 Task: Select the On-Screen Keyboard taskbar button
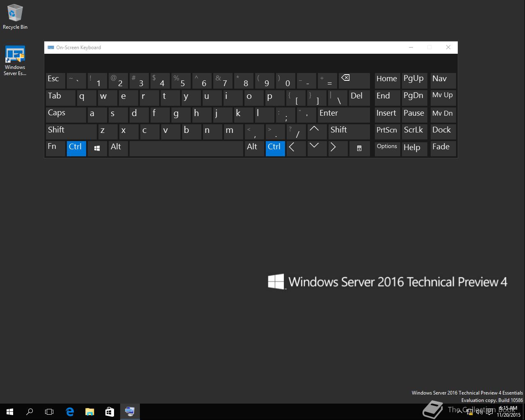point(130,411)
